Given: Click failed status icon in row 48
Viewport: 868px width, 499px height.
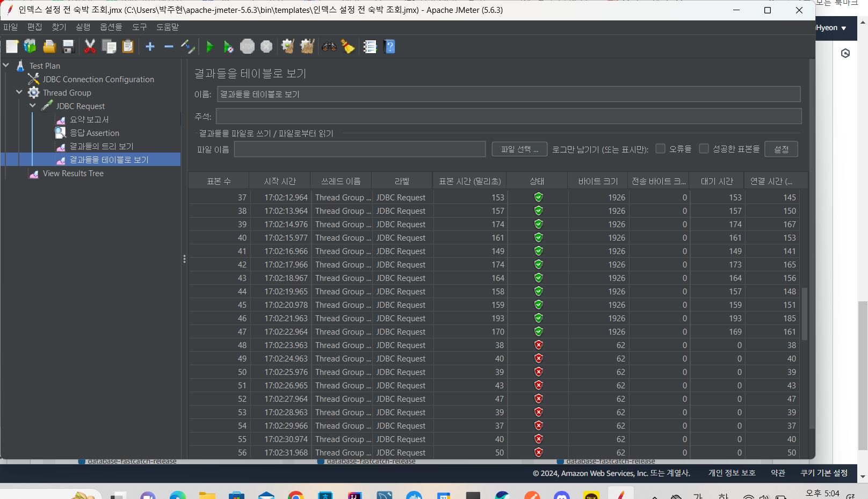Looking at the screenshot, I should (538, 345).
